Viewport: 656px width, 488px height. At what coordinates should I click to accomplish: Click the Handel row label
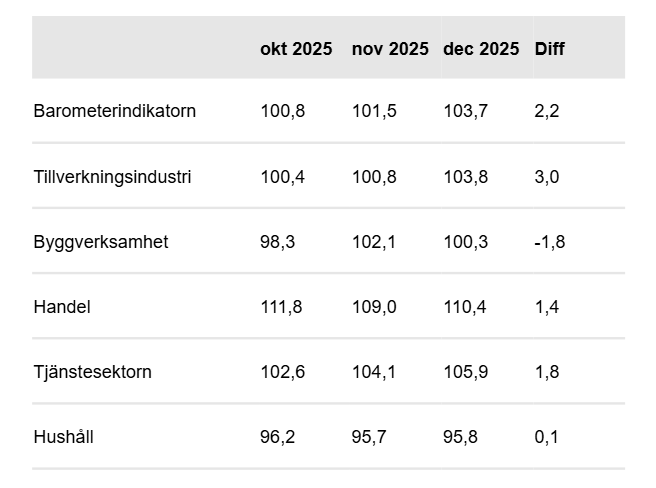tap(62, 307)
